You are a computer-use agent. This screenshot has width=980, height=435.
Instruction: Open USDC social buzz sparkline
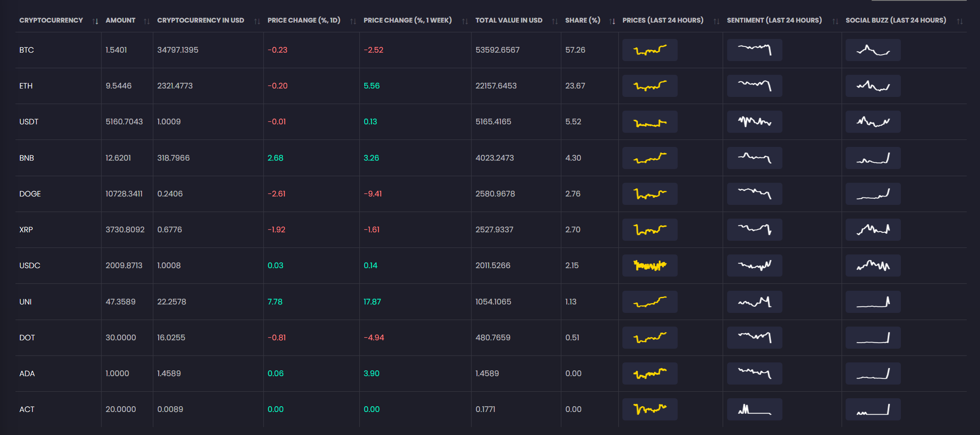pyautogui.click(x=873, y=266)
